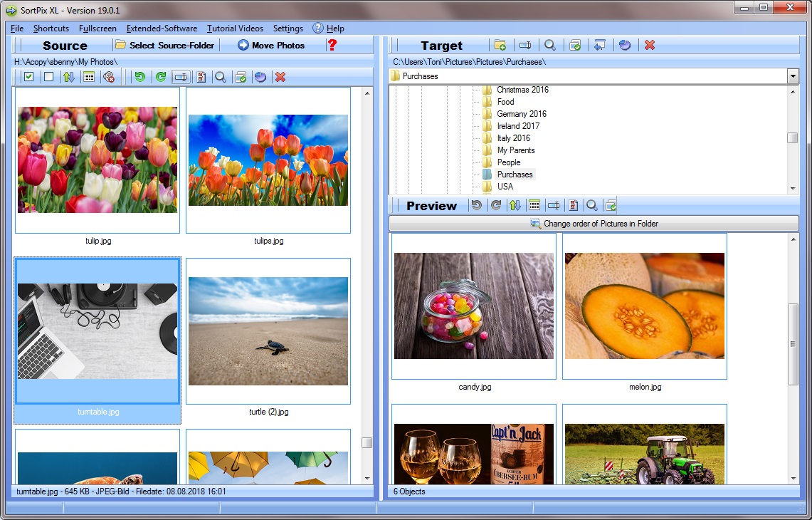The height and width of the screenshot is (520, 812).
Task: Create new folder in Target toolbar
Action: click(500, 45)
